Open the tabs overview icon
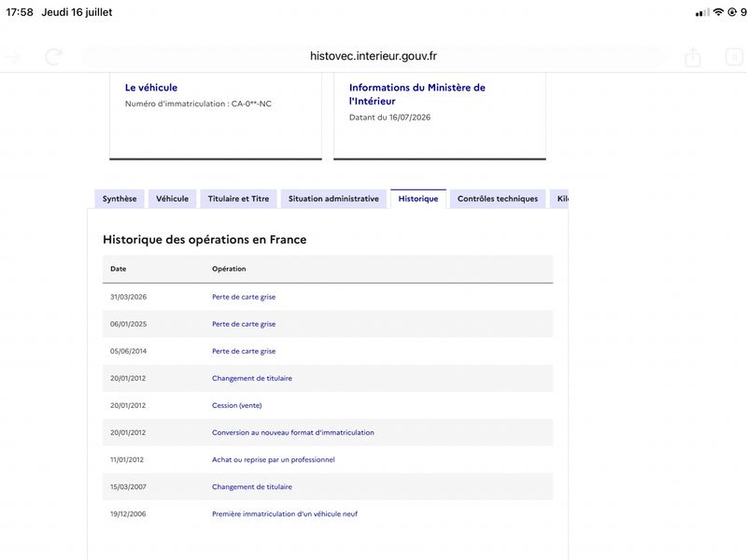This screenshot has height=560, width=747. pyautogui.click(x=734, y=57)
